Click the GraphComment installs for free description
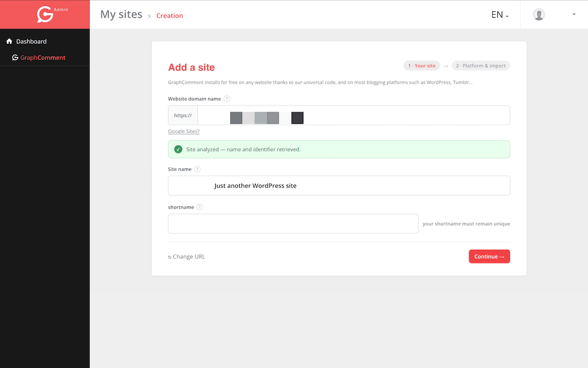The image size is (588, 368). pyautogui.click(x=320, y=82)
